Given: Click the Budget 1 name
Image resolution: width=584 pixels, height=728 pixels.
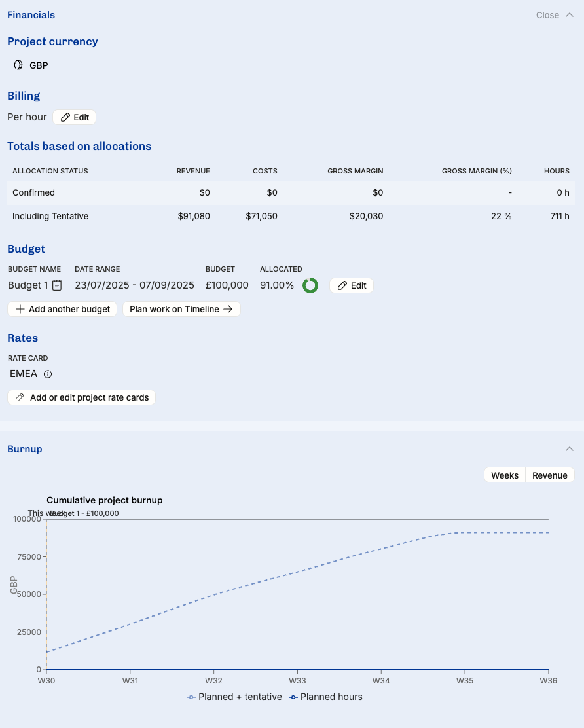Looking at the screenshot, I should coord(27,285).
